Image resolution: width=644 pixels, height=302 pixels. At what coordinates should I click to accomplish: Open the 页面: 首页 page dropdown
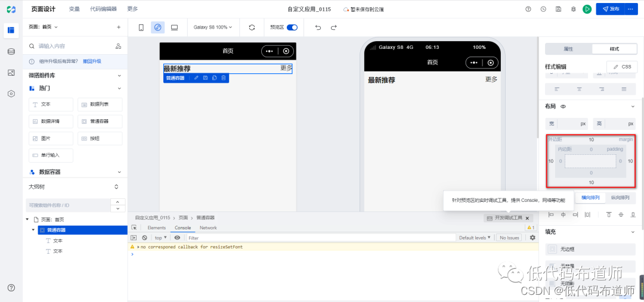[43, 27]
